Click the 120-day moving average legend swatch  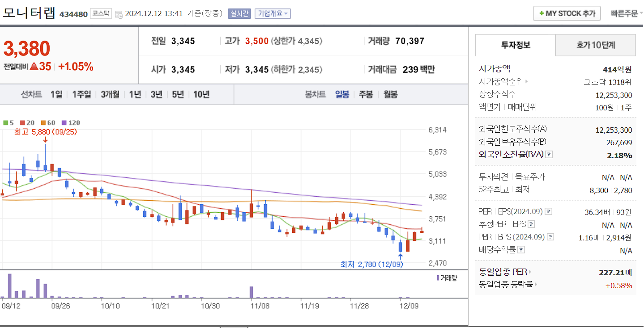point(64,122)
